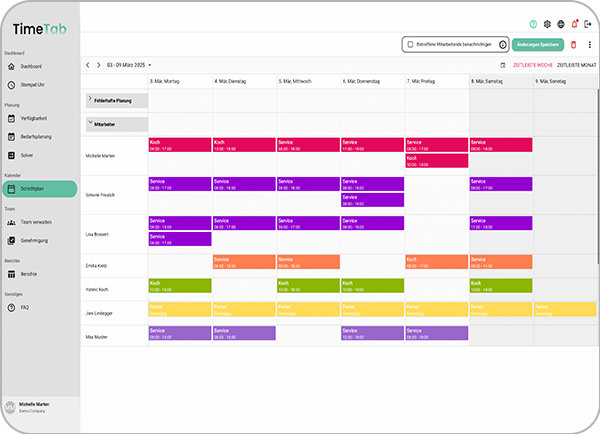Open the help question mark icon
The image size is (600, 434).
point(533,24)
